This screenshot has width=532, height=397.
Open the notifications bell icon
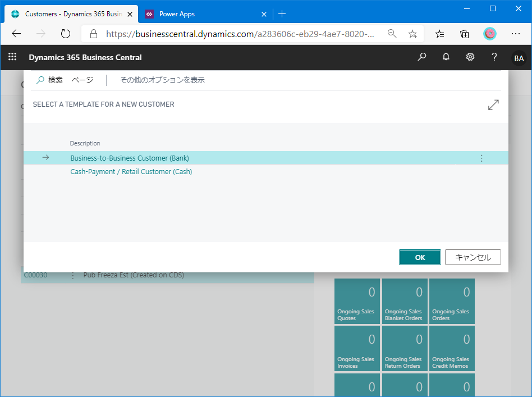pyautogui.click(x=446, y=57)
